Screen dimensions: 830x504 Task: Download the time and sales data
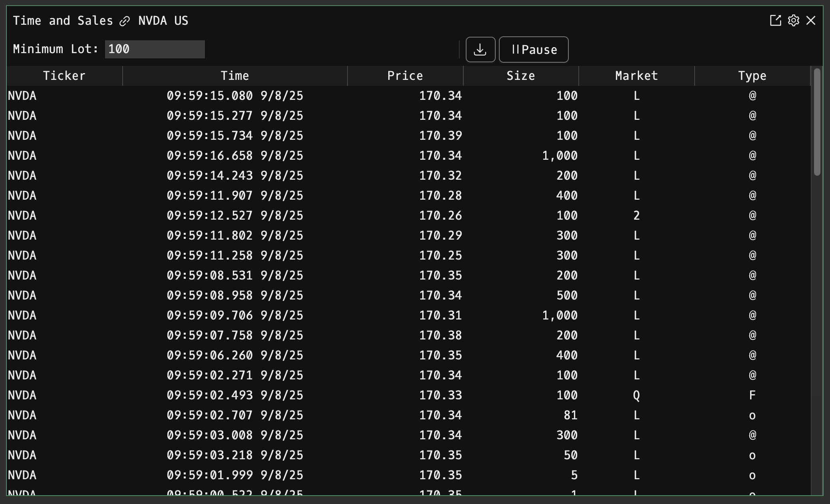481,50
